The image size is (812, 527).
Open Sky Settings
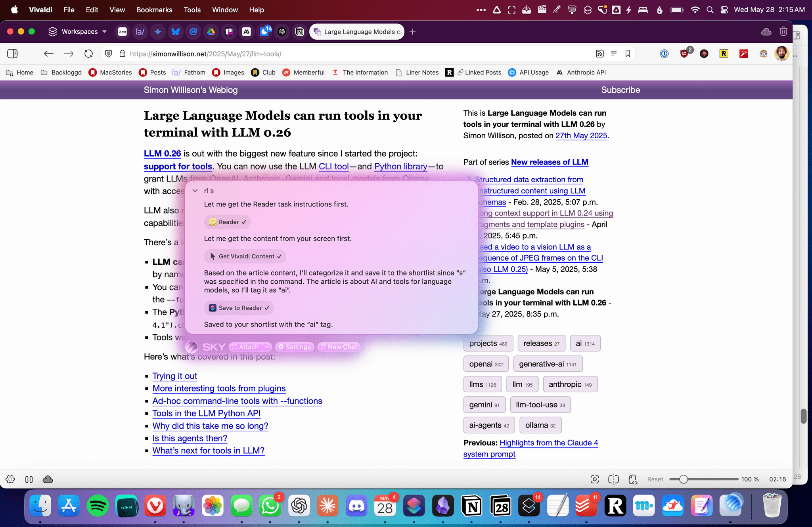point(295,347)
